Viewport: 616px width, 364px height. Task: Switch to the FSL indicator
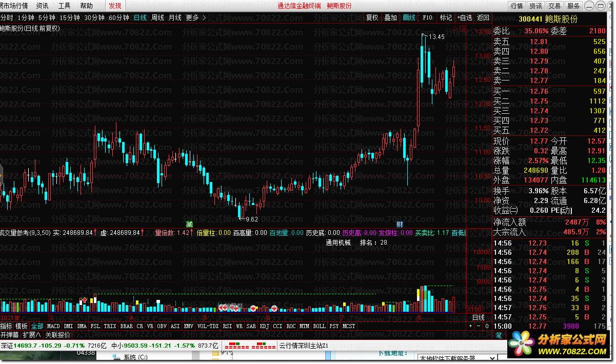point(95,326)
